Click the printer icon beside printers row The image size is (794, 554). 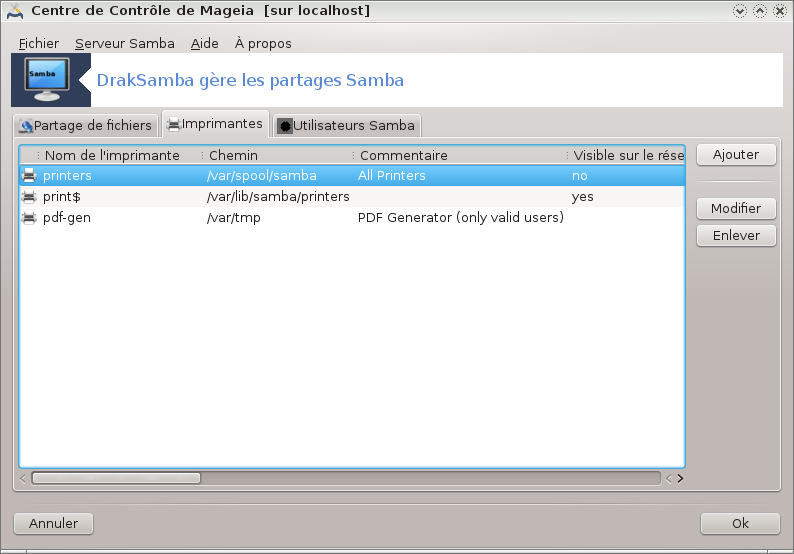29,176
